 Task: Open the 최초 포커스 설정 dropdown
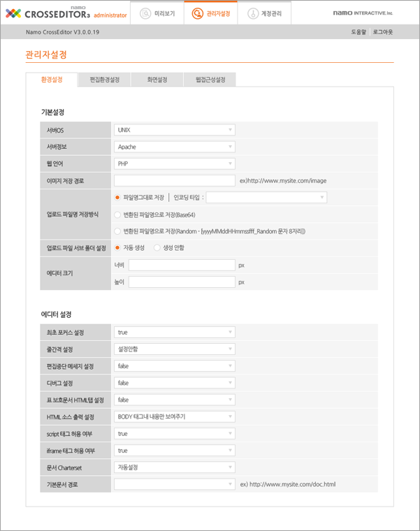tap(175, 332)
